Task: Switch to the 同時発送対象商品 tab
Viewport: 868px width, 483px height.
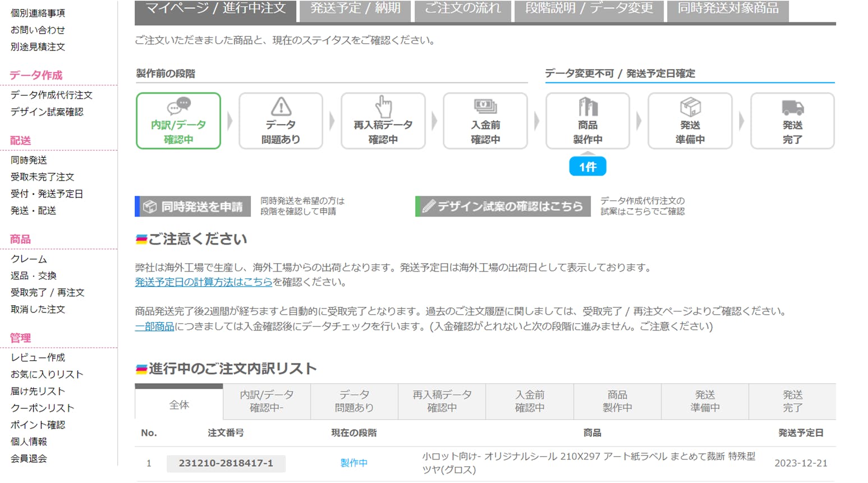Action: [728, 9]
